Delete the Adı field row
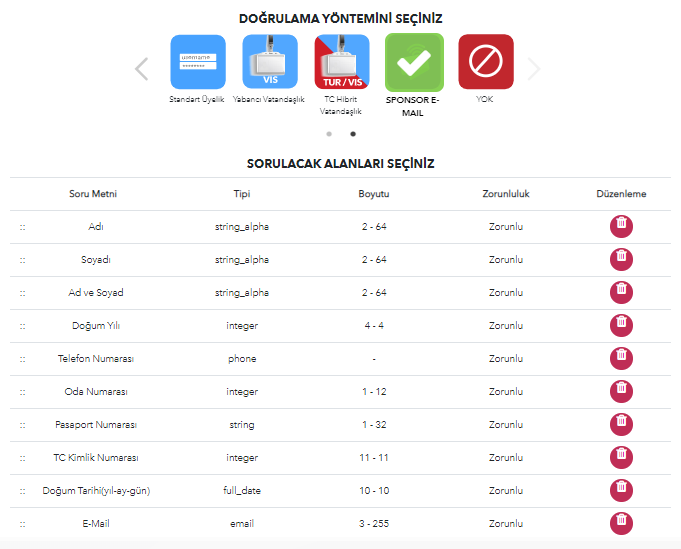Image resolution: width=681 pixels, height=549 pixels. (x=621, y=226)
